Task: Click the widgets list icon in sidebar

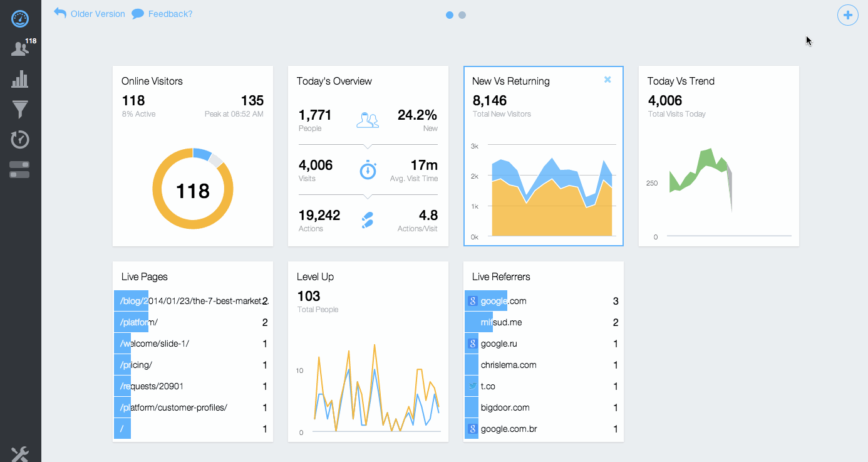Action: pyautogui.click(x=19, y=169)
